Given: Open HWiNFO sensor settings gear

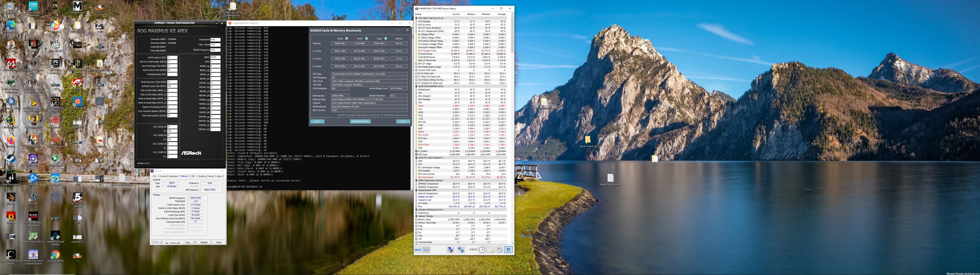Looking at the screenshot, I should pyautogui.click(x=499, y=250).
